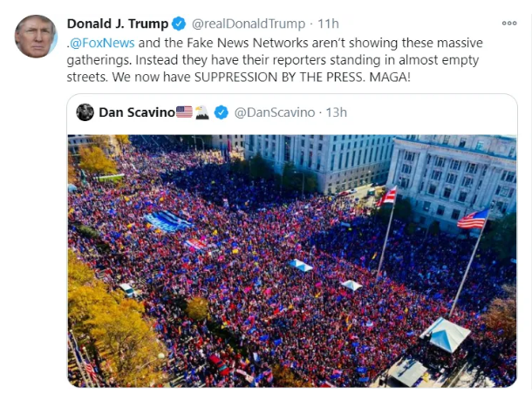This screenshot has height=393, width=532.
Task: Open the crowd aerial photo
Action: click(292, 261)
